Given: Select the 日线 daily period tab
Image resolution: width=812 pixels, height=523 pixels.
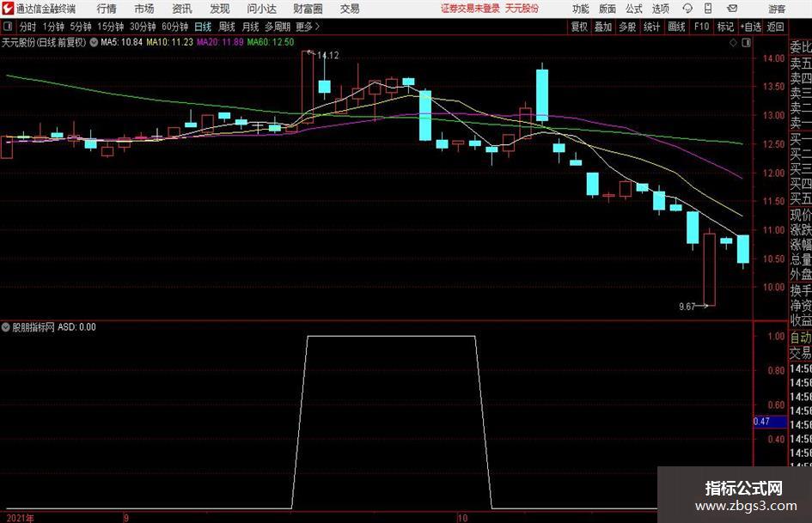Looking at the screenshot, I should (203, 27).
